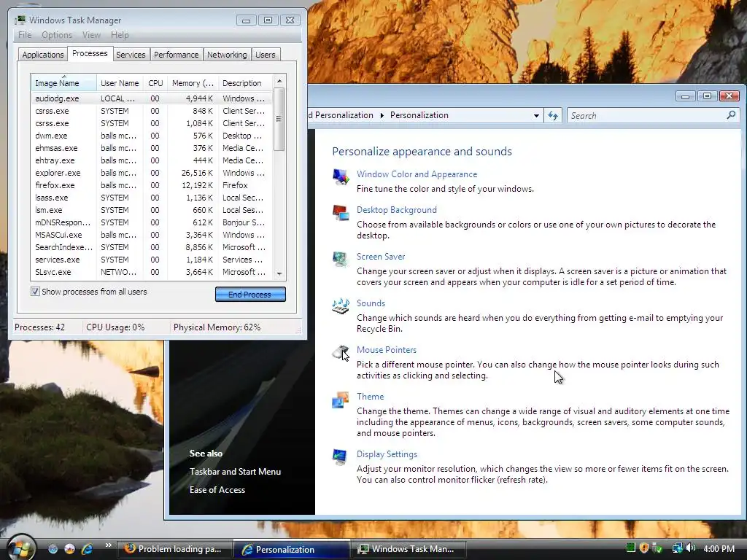Image resolution: width=747 pixels, height=560 pixels.
Task: Click first quick launch icon next to Start
Action: click(53, 549)
